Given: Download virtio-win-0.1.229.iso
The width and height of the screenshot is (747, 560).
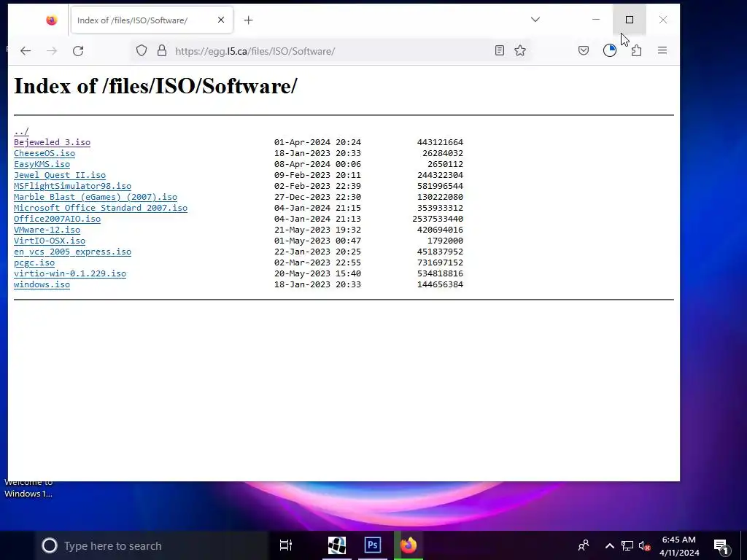Looking at the screenshot, I should coord(70,273).
